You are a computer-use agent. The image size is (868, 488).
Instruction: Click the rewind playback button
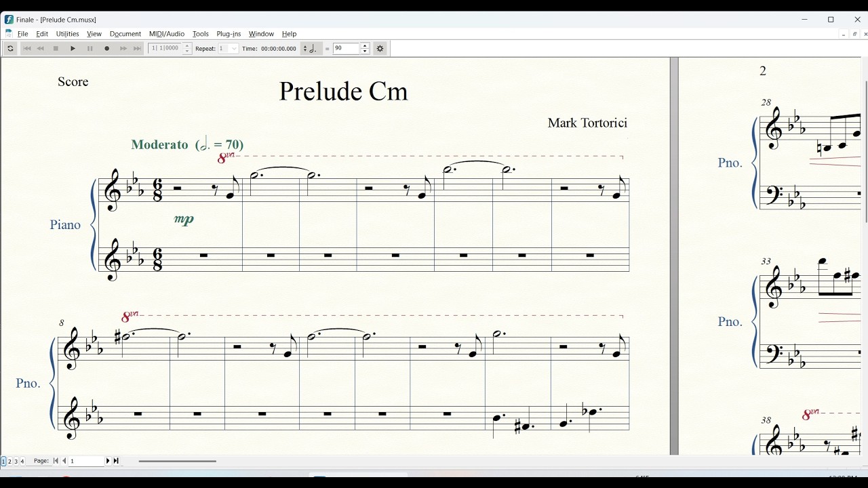[41, 49]
